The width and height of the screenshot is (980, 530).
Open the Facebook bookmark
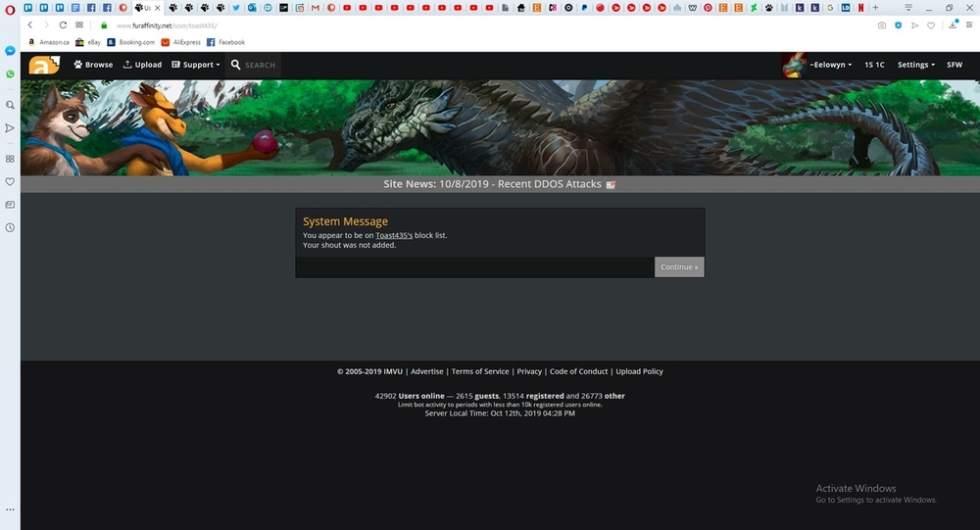(225, 42)
